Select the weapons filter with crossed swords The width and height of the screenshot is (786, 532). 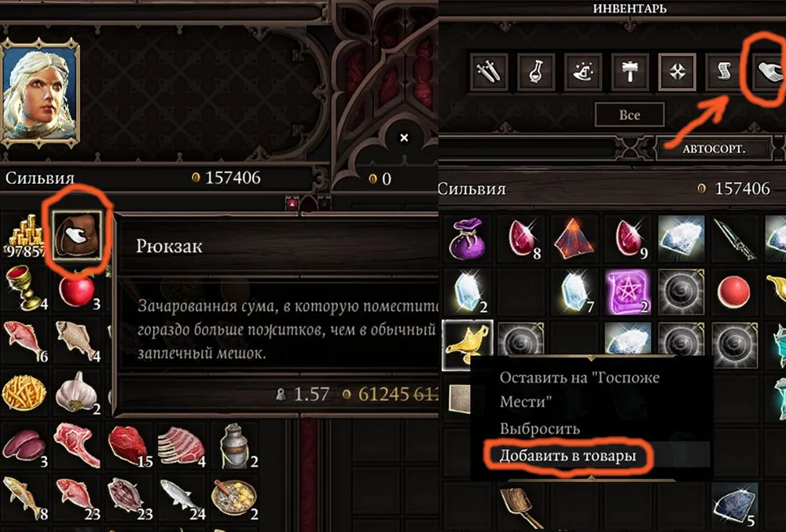(489, 72)
